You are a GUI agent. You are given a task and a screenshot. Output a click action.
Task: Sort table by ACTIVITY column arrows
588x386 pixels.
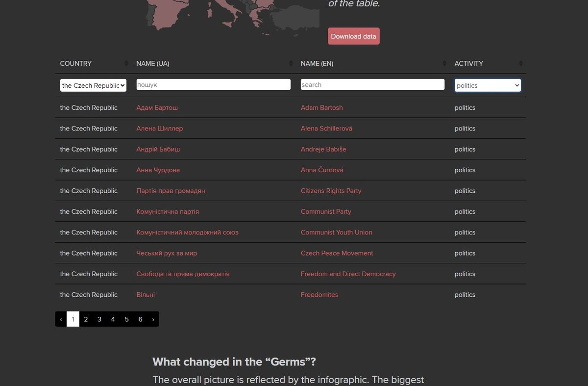point(521,63)
